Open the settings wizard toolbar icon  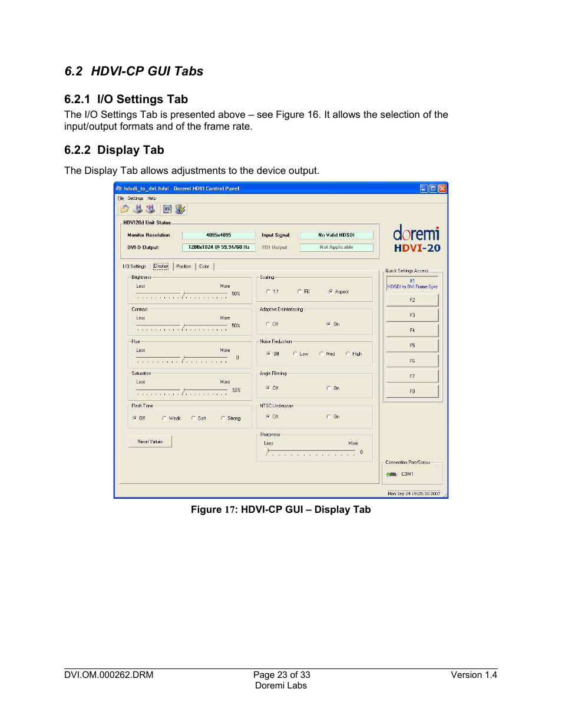(x=180, y=209)
